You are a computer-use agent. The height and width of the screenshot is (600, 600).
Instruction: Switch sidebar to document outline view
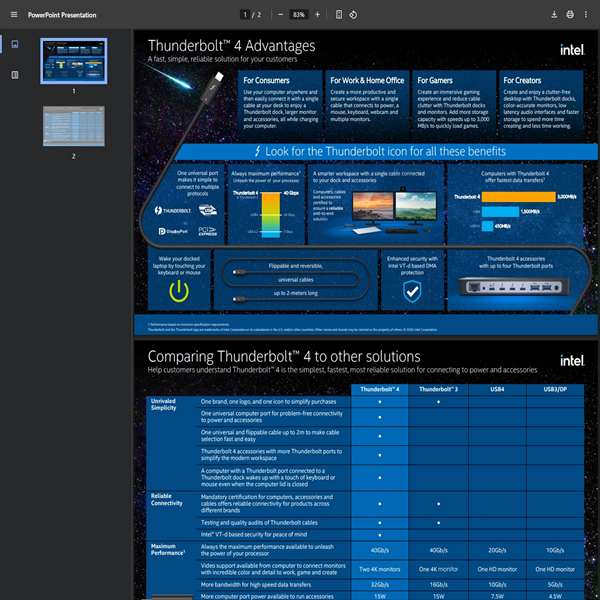point(15,75)
